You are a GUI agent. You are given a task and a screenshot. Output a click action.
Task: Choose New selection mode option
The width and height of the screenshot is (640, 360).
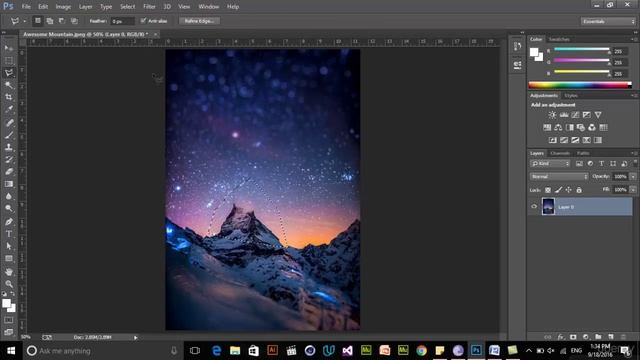(x=38, y=21)
